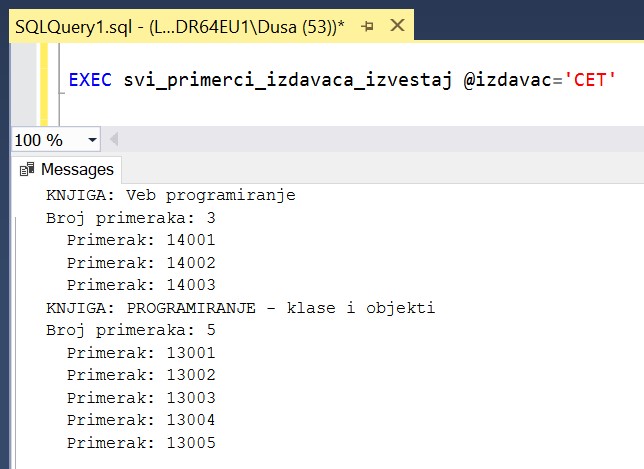Click the KNJIGA: PROGRAMIRANJE - klase i objekti line

[240, 308]
